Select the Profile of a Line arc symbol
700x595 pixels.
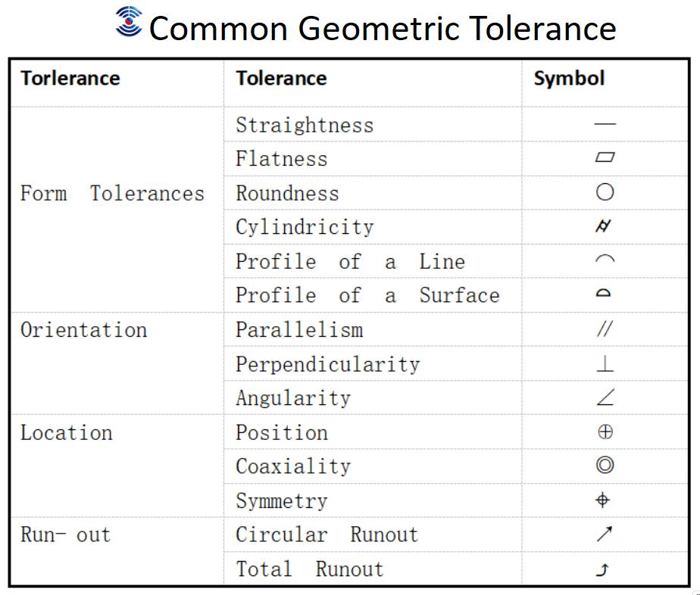pos(605,260)
